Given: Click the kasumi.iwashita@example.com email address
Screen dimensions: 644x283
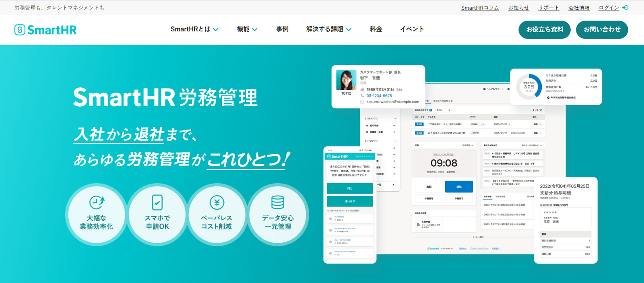Looking at the screenshot, I should pyautogui.click(x=393, y=102).
